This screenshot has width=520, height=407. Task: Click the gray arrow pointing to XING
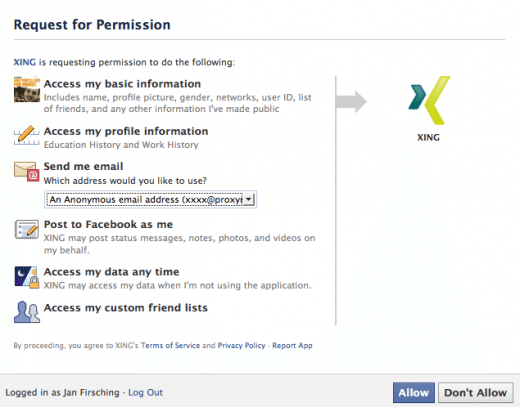351,102
